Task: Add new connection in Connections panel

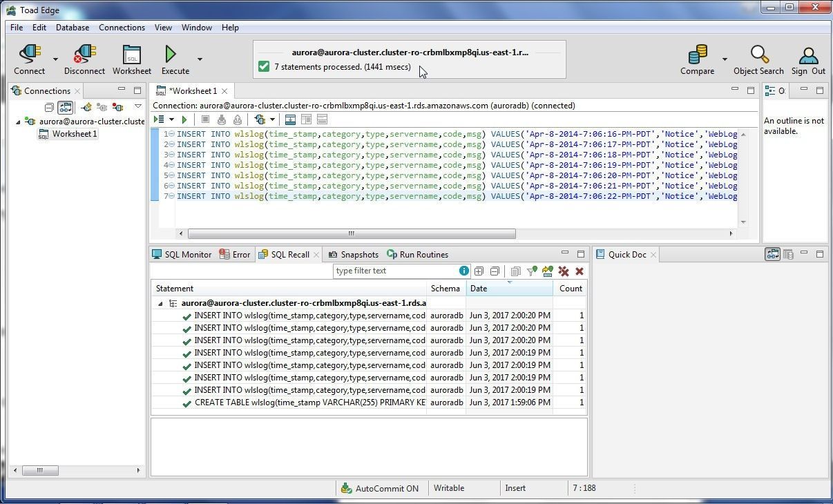Action: (86, 107)
